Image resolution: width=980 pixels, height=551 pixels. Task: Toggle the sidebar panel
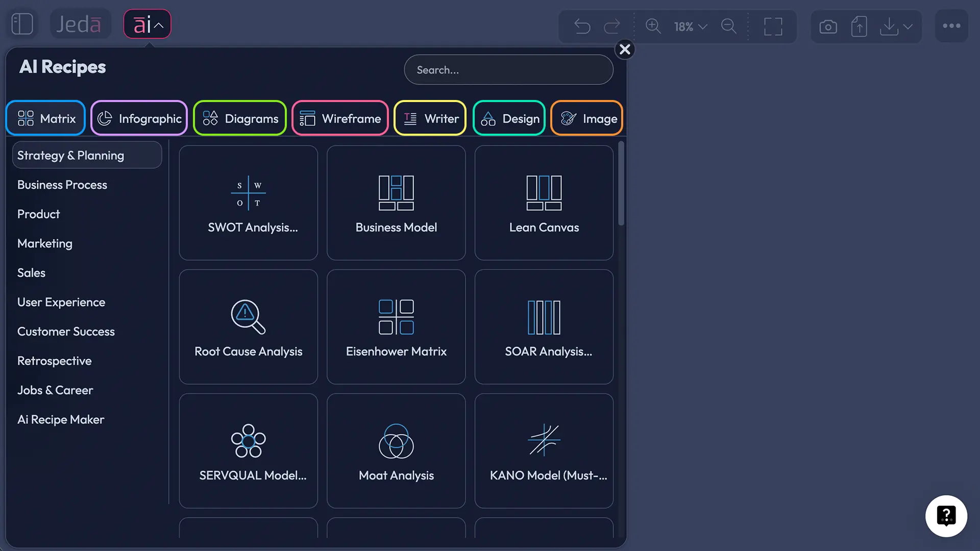click(21, 23)
